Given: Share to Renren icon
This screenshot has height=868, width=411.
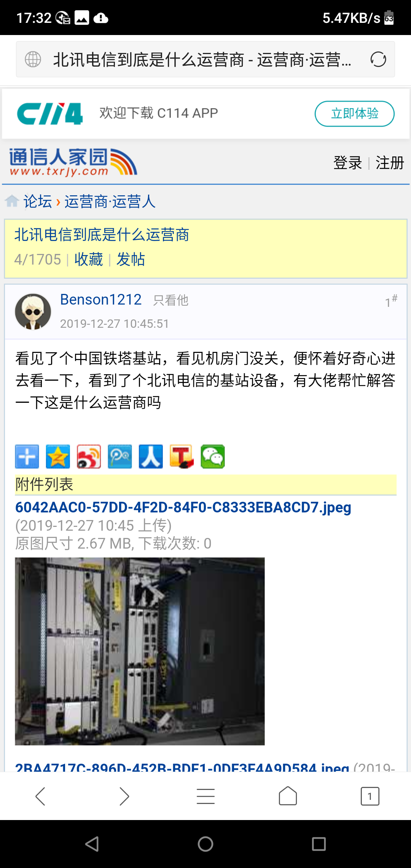Looking at the screenshot, I should (x=151, y=456).
